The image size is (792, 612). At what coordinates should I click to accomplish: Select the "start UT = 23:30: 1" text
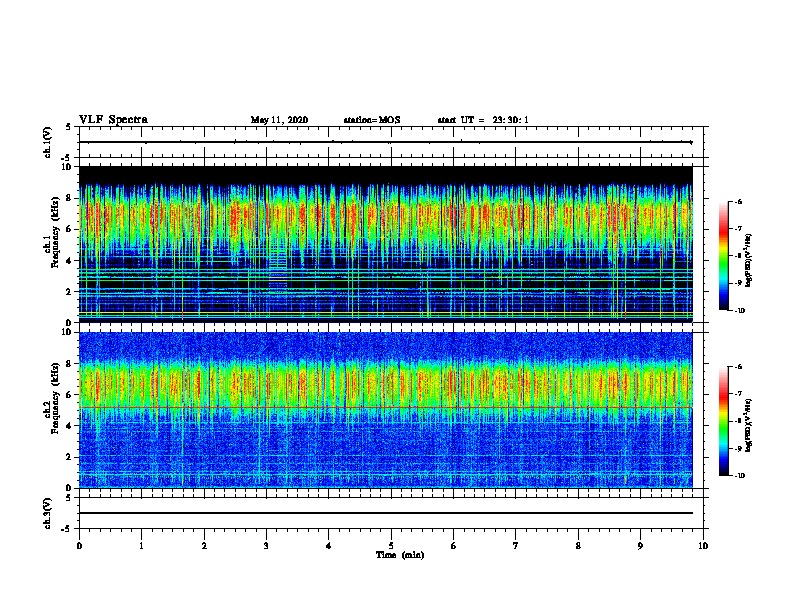click(x=483, y=120)
